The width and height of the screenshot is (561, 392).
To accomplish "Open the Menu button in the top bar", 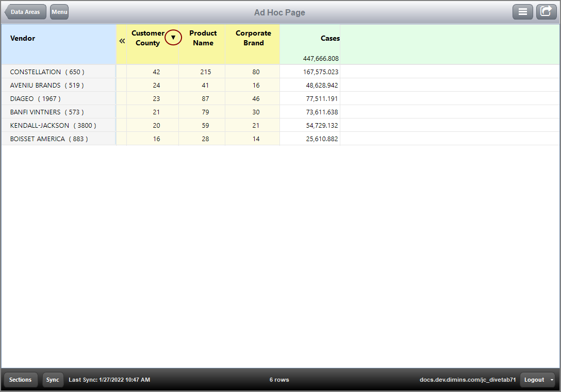I will coord(59,11).
